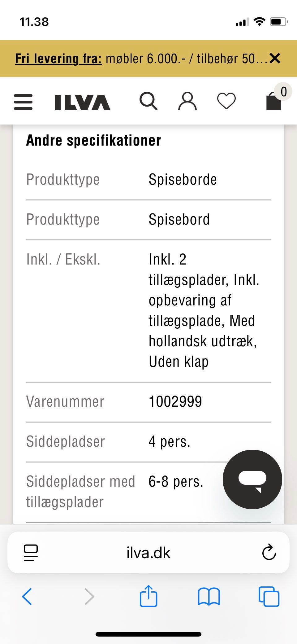Select the Varenummer value 1002999
Image resolution: width=297 pixels, height=644 pixels.
(175, 401)
